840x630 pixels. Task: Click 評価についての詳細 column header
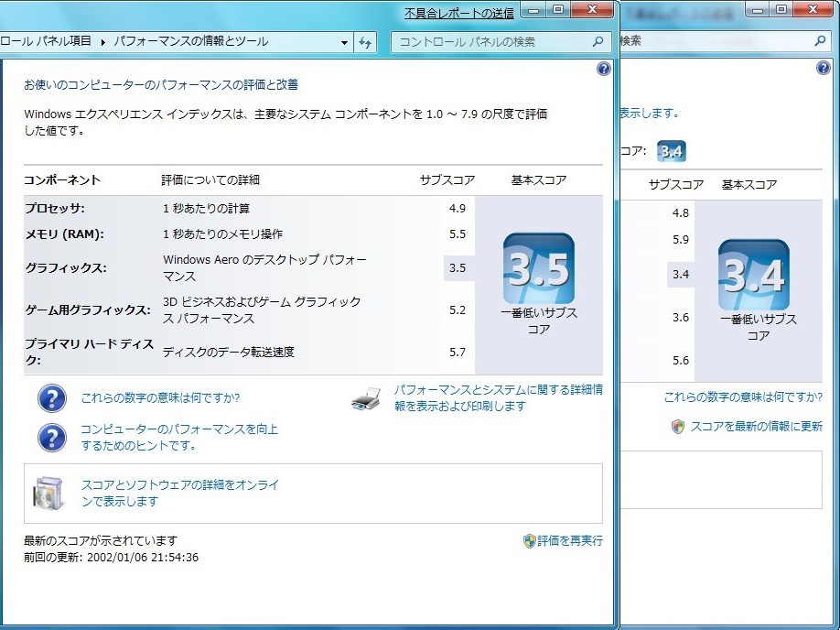(x=210, y=180)
